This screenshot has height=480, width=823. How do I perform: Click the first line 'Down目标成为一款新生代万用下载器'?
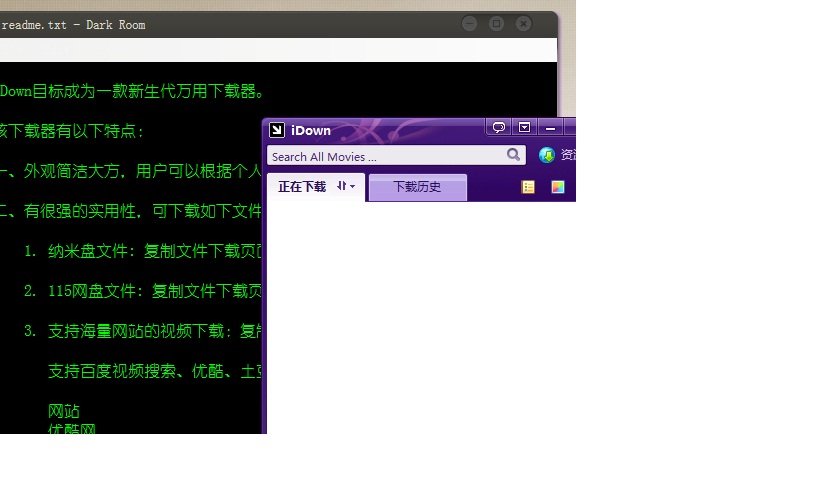tap(132, 91)
